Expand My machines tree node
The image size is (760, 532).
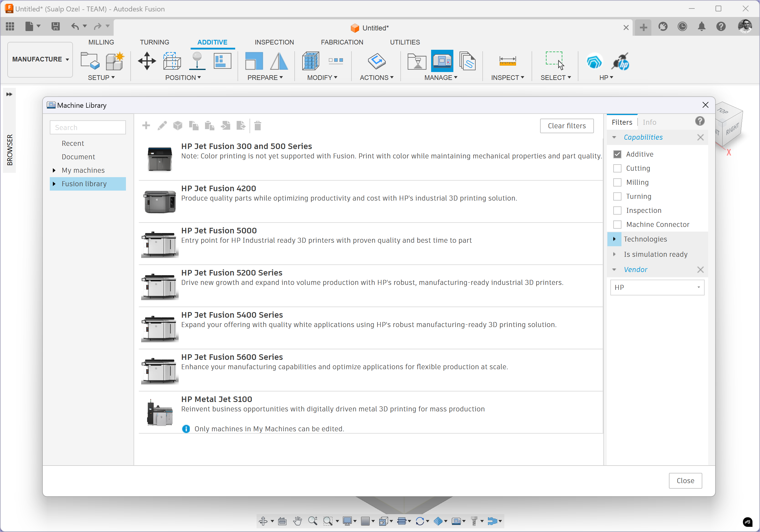click(54, 170)
